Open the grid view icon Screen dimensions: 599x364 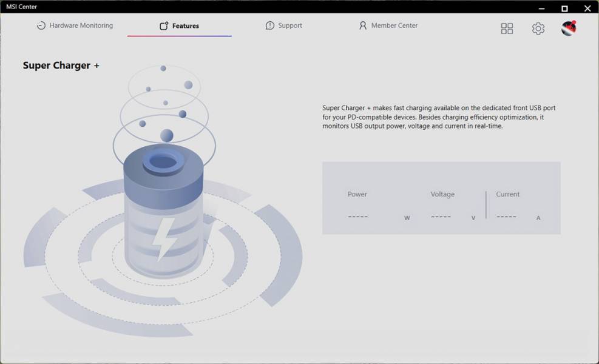tap(507, 29)
